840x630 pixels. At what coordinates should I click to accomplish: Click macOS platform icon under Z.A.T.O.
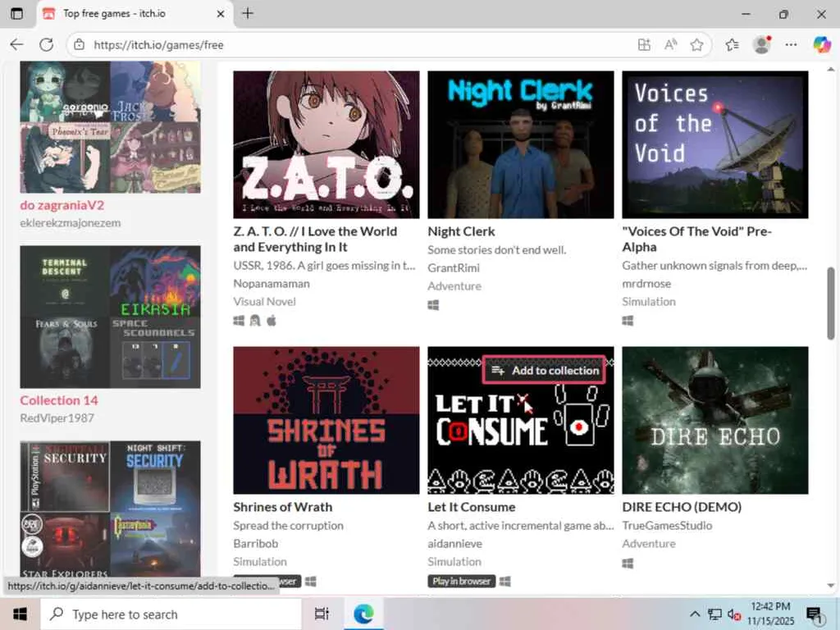[271, 321]
